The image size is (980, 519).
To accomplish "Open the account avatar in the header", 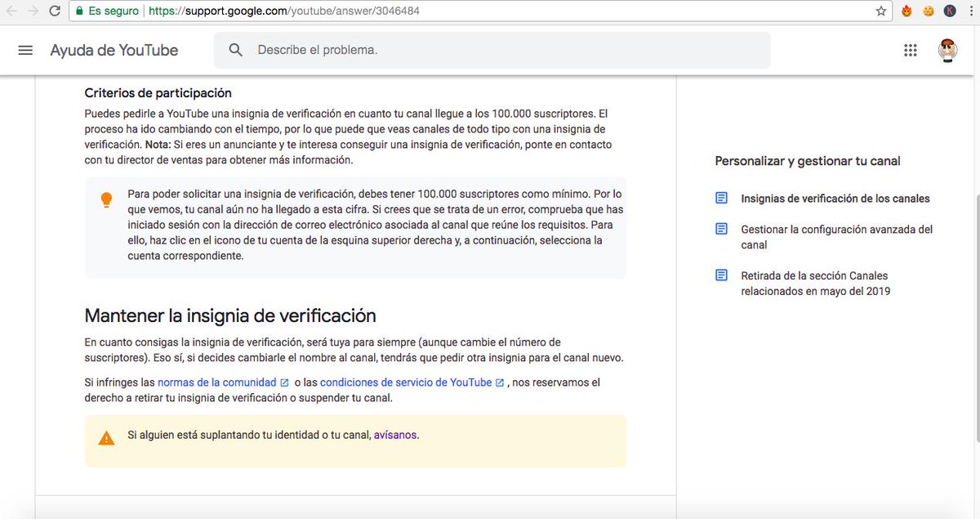I will point(947,50).
